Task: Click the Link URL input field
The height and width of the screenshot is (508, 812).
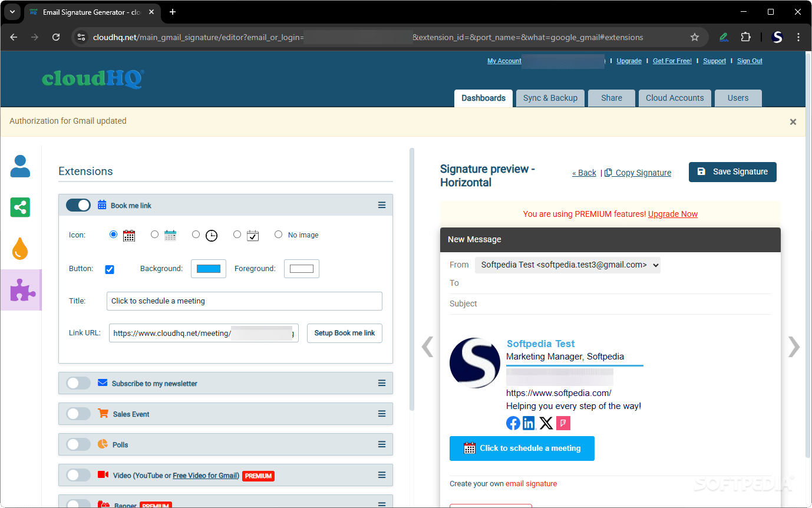Action: (x=204, y=333)
